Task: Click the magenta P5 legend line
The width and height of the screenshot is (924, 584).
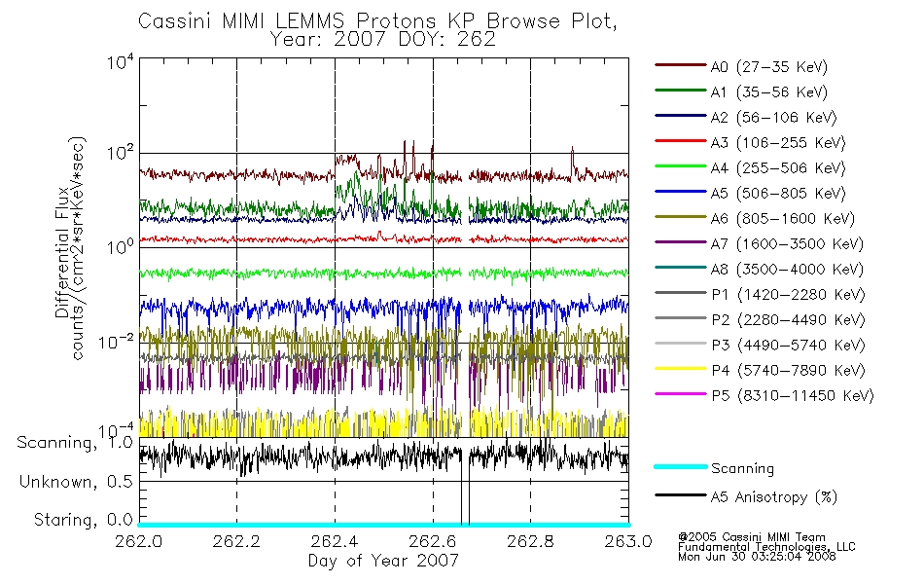Action: (681, 394)
